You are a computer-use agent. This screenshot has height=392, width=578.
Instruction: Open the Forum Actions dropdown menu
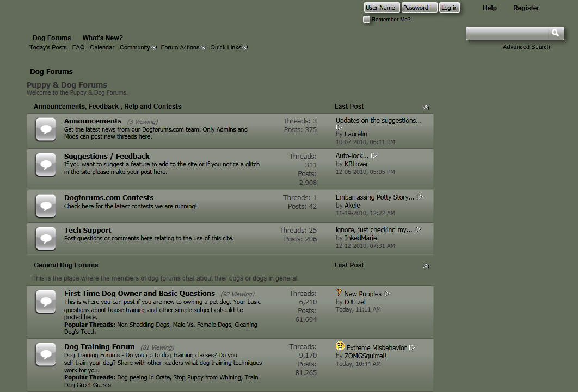pos(183,47)
